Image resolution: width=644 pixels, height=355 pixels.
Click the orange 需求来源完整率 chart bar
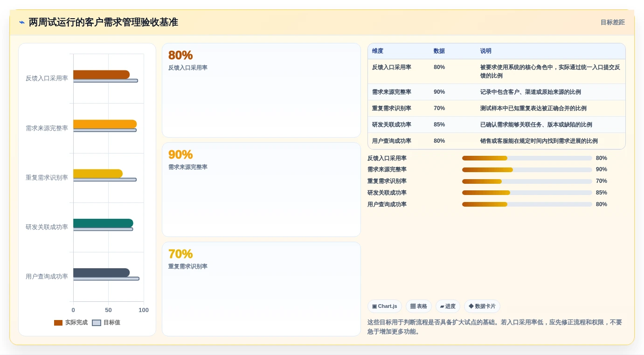(x=105, y=124)
